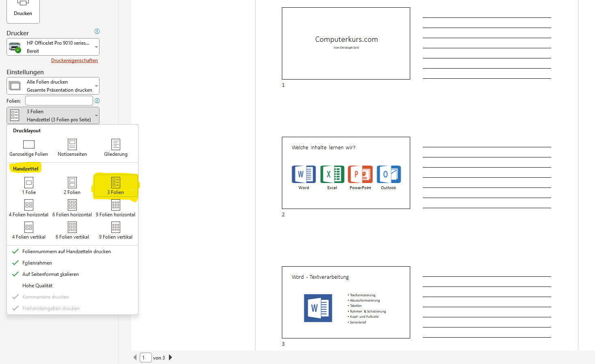Select 1 Folie handout layout
Image resolution: width=595 pixels, height=364 pixels.
tap(28, 186)
